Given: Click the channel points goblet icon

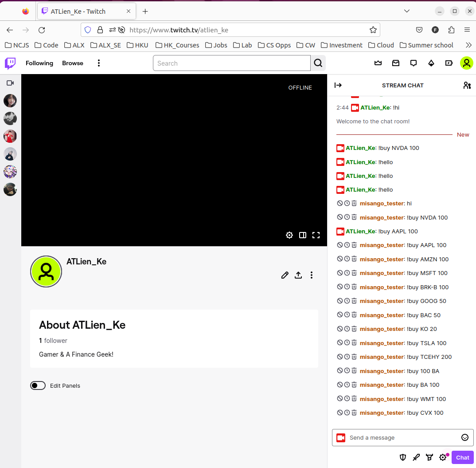Looking at the screenshot, I should point(429,457).
